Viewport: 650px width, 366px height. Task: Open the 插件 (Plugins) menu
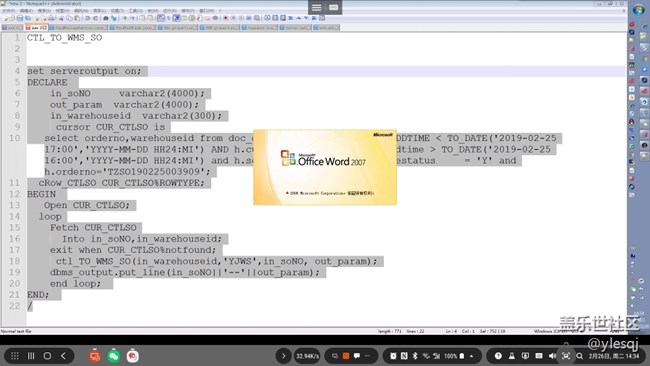coord(187,10)
